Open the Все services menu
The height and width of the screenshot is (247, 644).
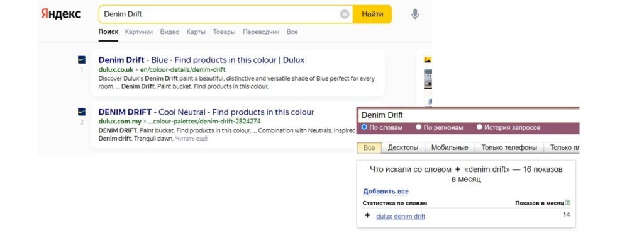pyautogui.click(x=292, y=32)
